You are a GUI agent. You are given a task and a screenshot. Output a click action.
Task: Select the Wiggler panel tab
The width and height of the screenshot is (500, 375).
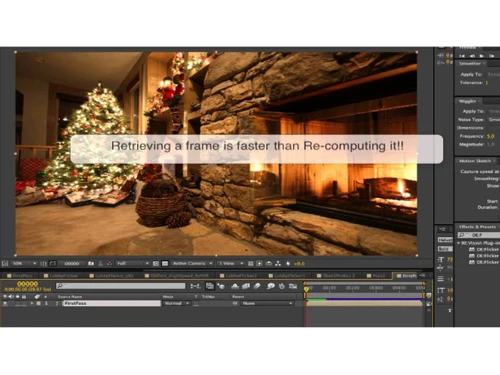pos(467,101)
